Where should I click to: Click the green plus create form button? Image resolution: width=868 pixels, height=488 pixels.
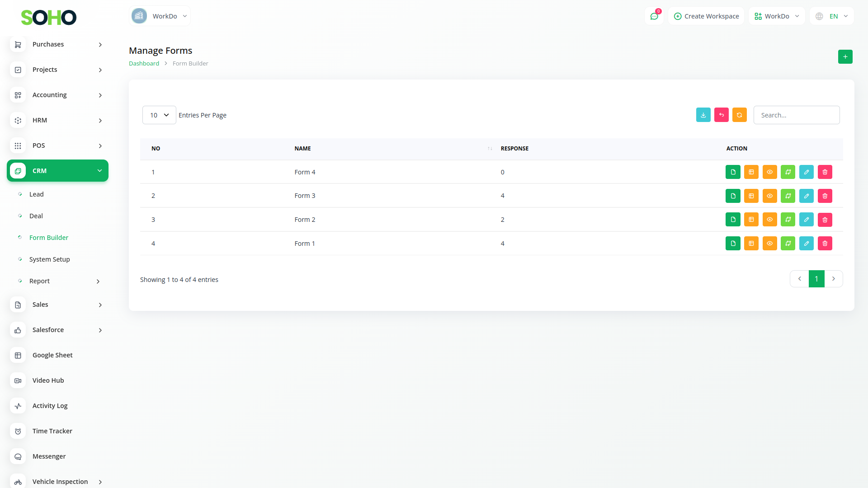[x=845, y=57]
